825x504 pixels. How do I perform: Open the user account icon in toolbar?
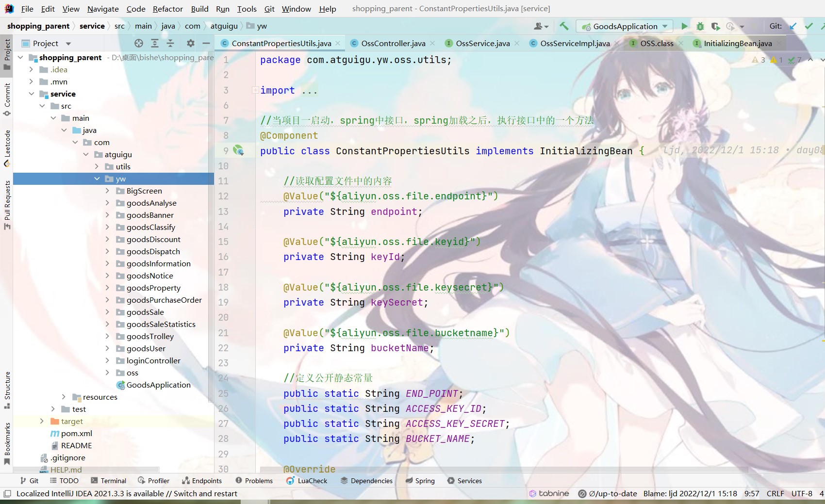[541, 26]
